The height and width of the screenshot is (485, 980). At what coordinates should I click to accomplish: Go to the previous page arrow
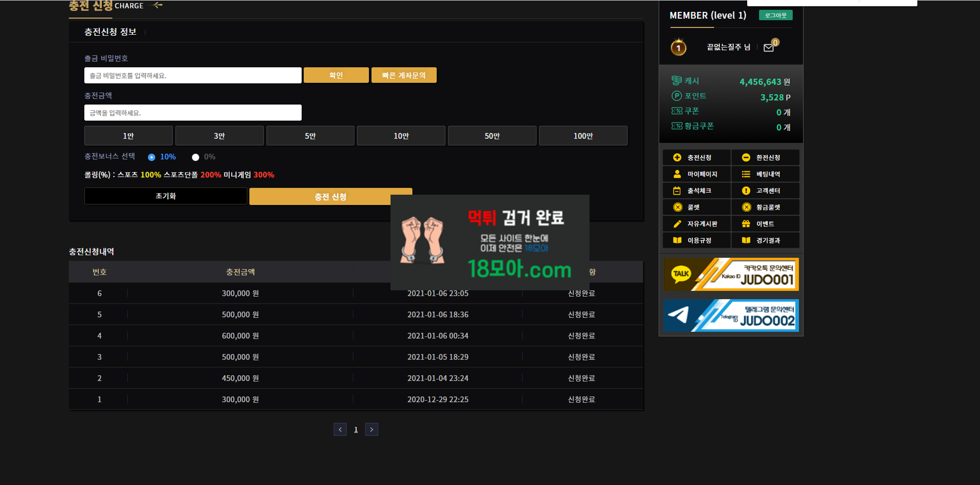coord(340,430)
